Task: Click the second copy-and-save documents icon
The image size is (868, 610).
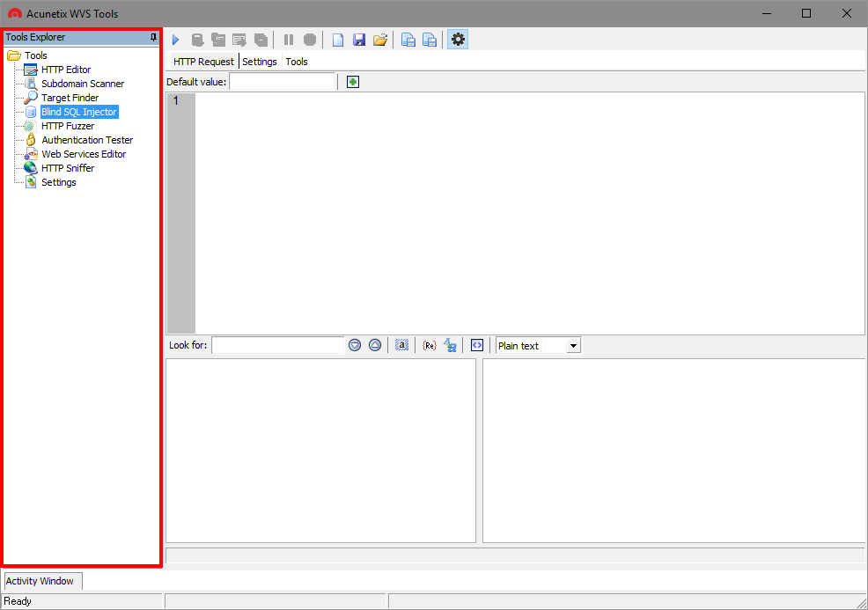Action: (x=430, y=40)
